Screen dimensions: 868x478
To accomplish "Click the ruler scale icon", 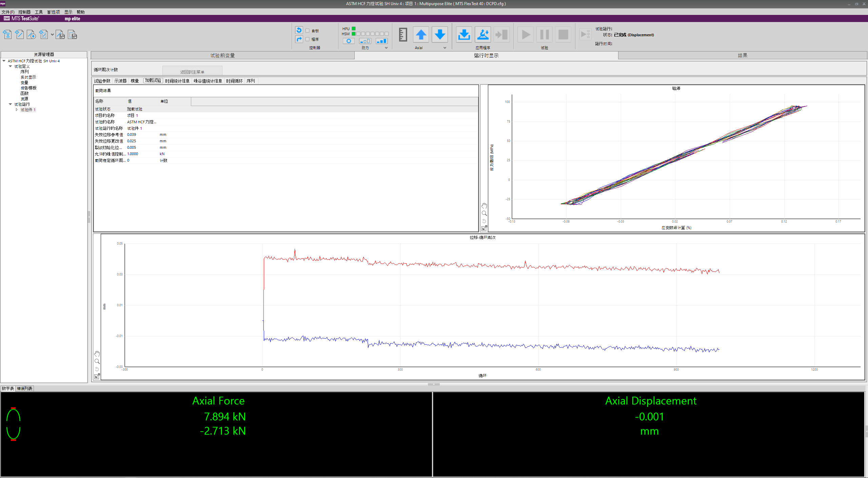I will [x=403, y=35].
